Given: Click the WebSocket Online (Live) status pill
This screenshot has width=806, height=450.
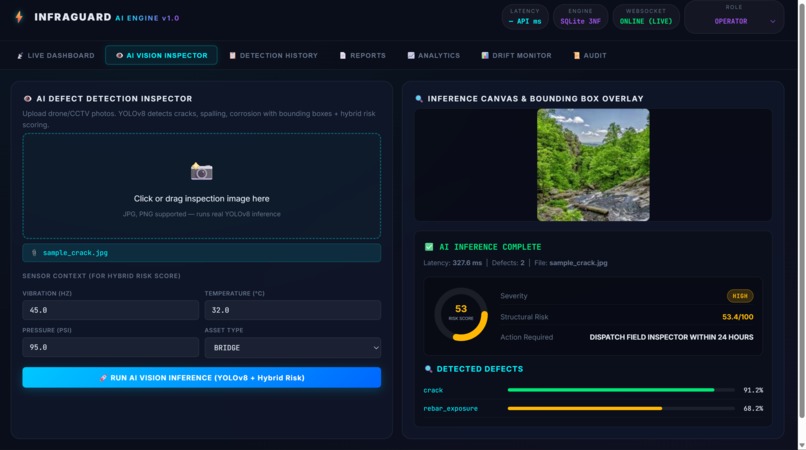Looking at the screenshot, I should (646, 16).
